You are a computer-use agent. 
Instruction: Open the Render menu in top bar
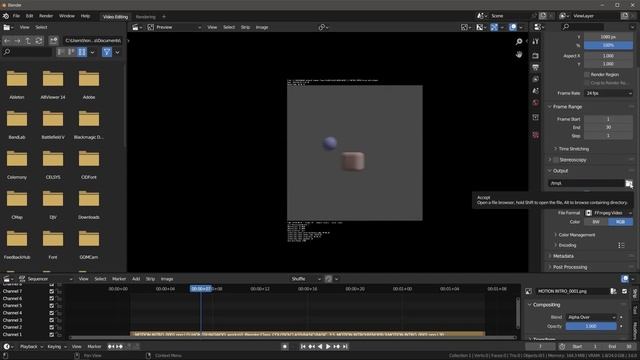coord(46,16)
